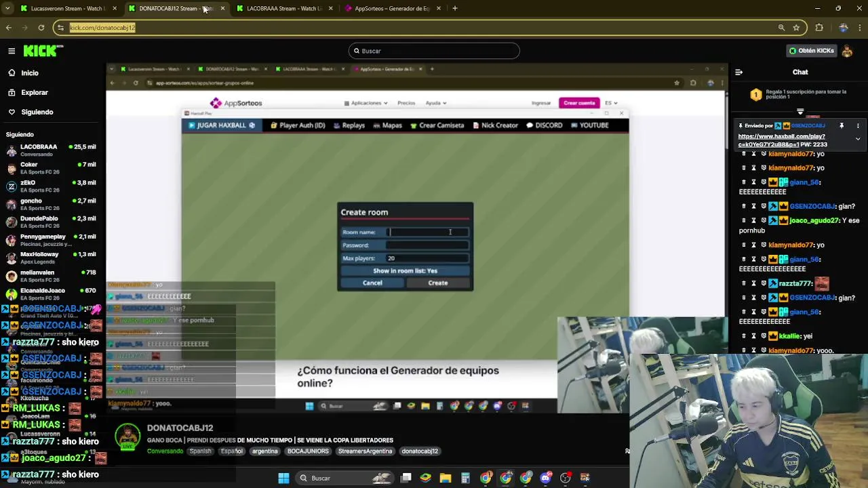Screen dimensions: 868x488
Task: Open Pennygameplay channel in following list
Action: coord(51,240)
